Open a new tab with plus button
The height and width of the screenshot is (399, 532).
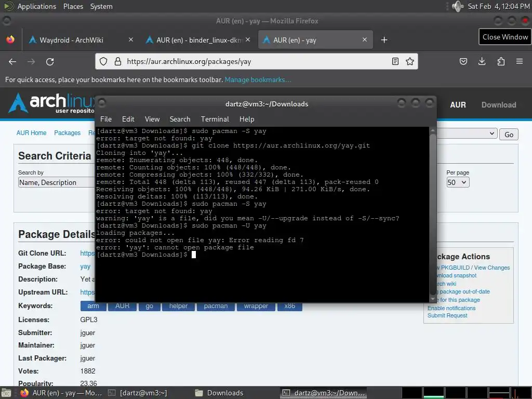(x=384, y=40)
